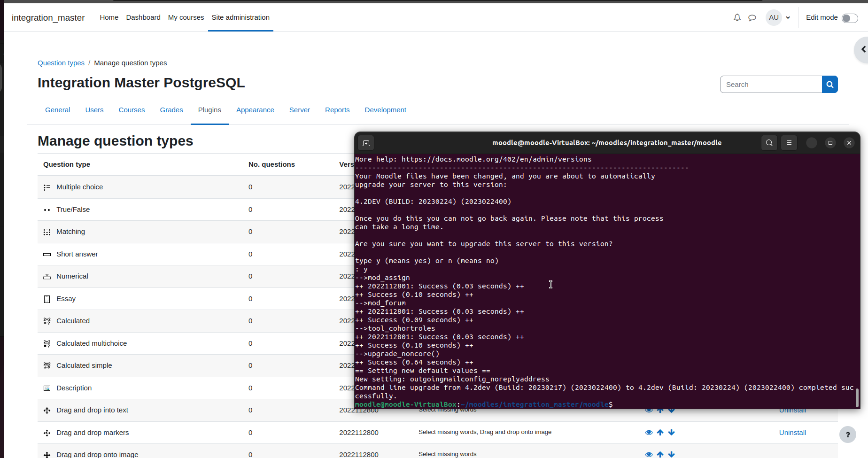
Task: Open the help question mark button
Action: point(848,435)
